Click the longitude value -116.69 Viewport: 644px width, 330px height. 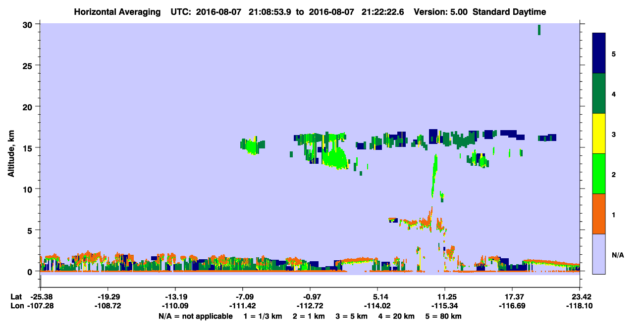[512, 306]
